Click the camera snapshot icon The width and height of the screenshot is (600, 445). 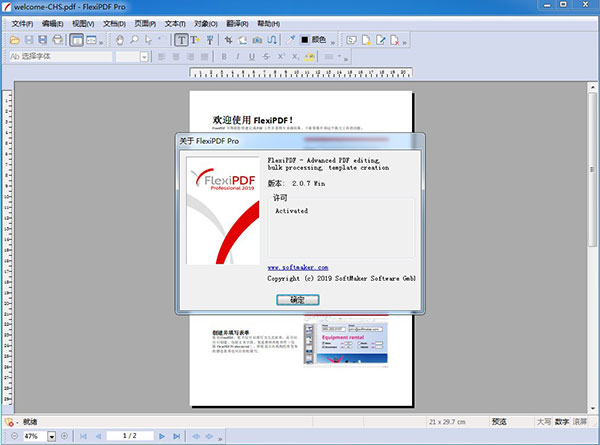click(257, 40)
